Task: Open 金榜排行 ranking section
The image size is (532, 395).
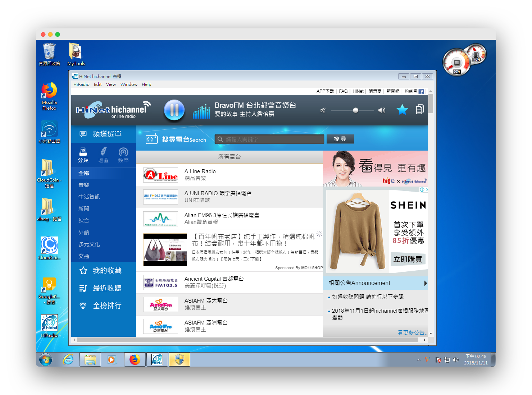Action: pos(104,306)
